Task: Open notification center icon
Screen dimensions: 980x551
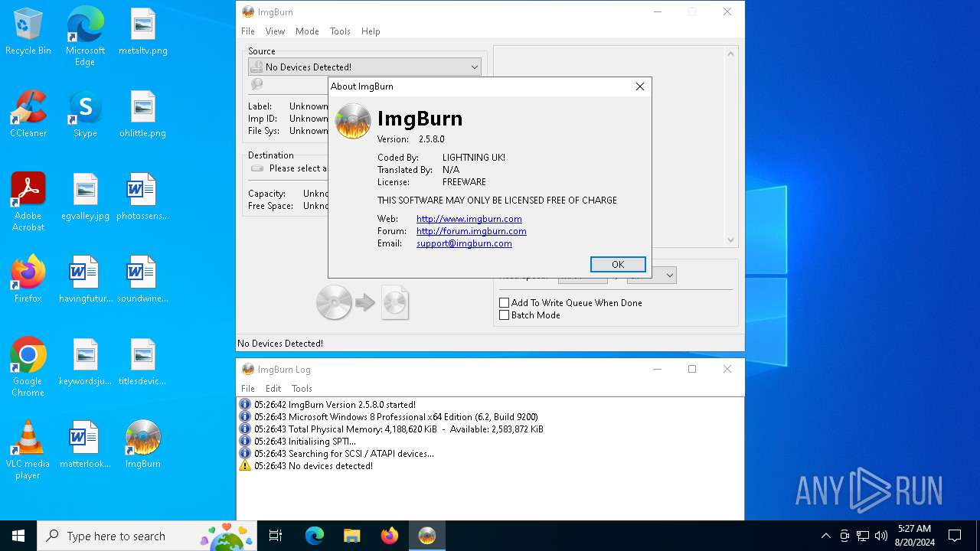Action: click(x=955, y=536)
